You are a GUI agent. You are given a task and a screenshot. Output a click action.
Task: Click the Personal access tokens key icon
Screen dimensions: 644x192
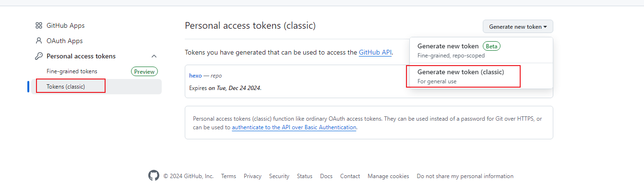coord(39,56)
